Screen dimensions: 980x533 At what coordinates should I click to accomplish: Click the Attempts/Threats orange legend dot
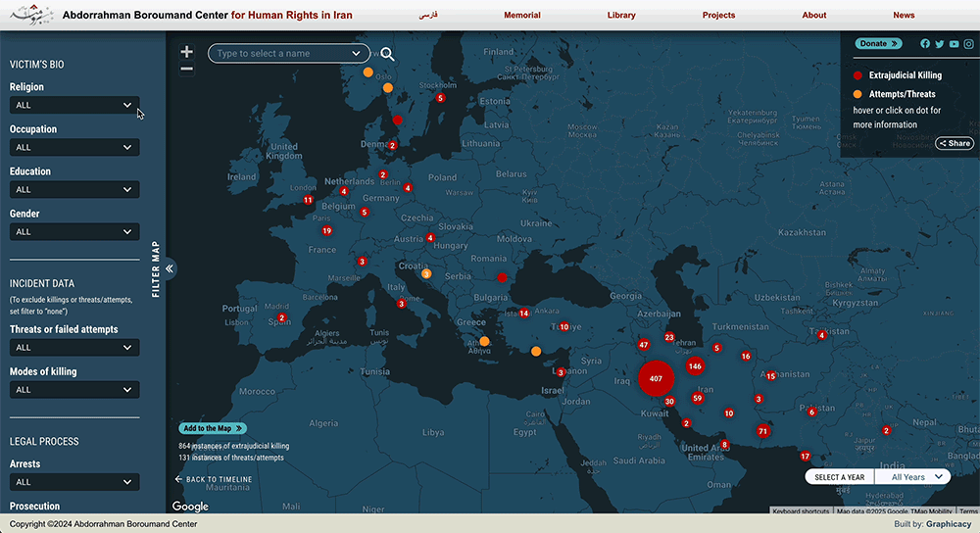coord(857,94)
